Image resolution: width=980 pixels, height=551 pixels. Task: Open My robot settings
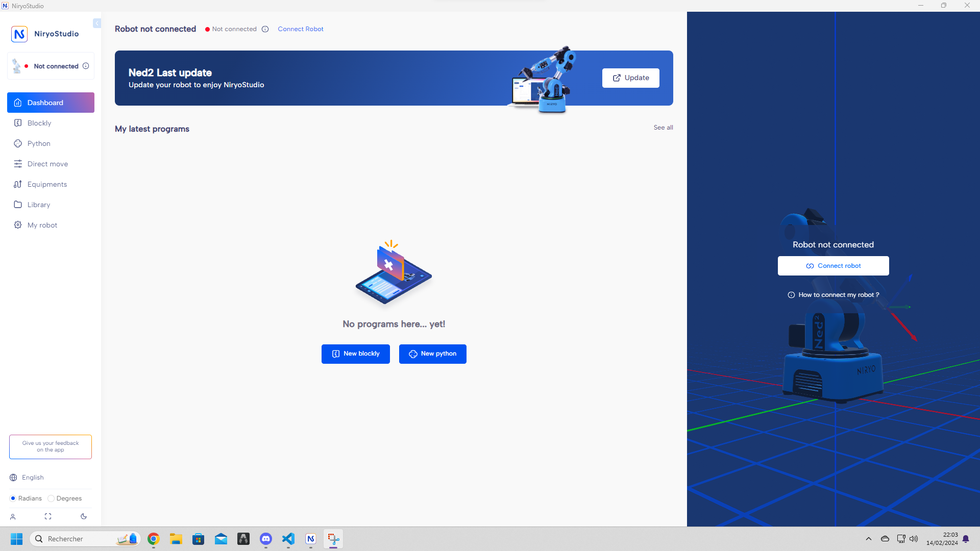tap(42, 225)
